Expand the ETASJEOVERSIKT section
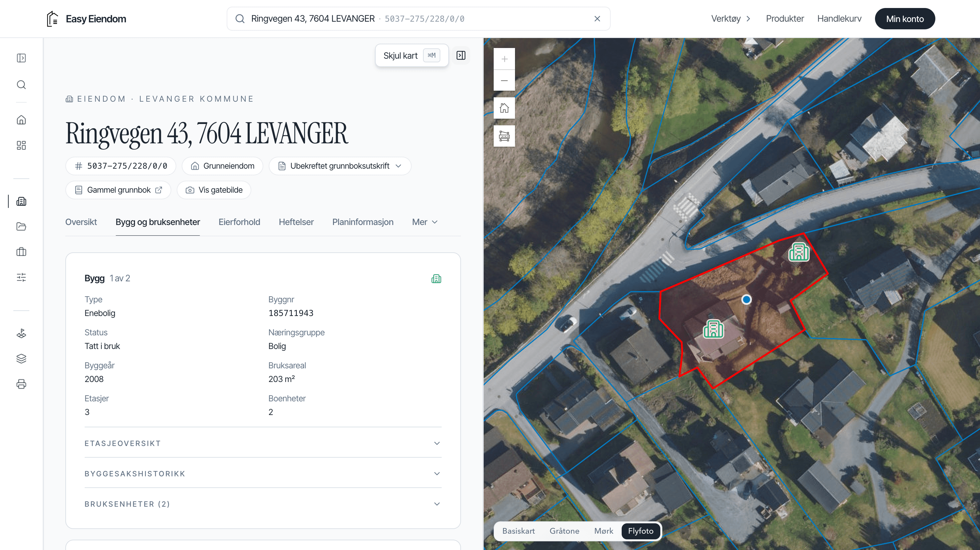 pyautogui.click(x=263, y=443)
